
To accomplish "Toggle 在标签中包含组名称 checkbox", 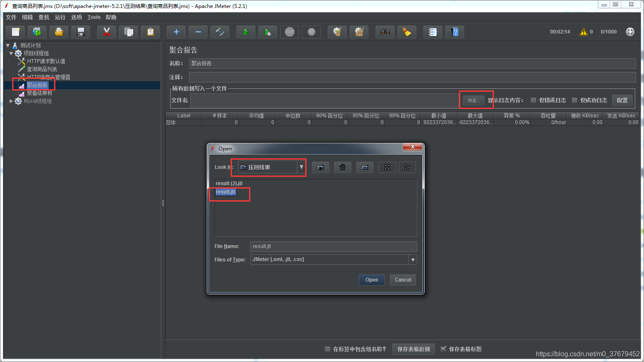I will point(327,349).
